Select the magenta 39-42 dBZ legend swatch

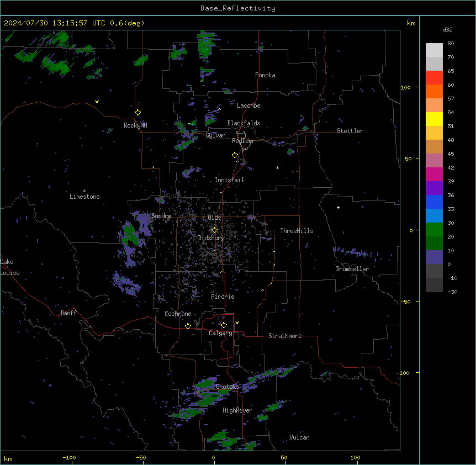point(434,174)
